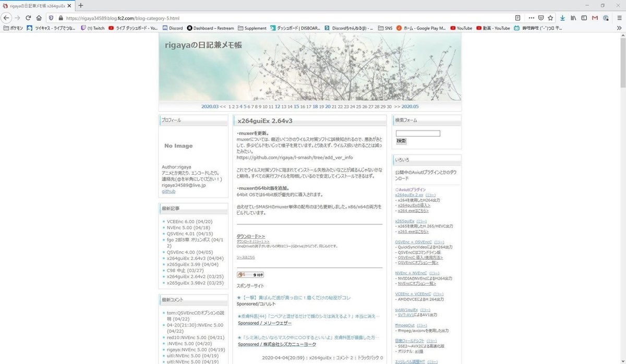
Task: Open the downloads panel
Action: [x=562, y=18]
